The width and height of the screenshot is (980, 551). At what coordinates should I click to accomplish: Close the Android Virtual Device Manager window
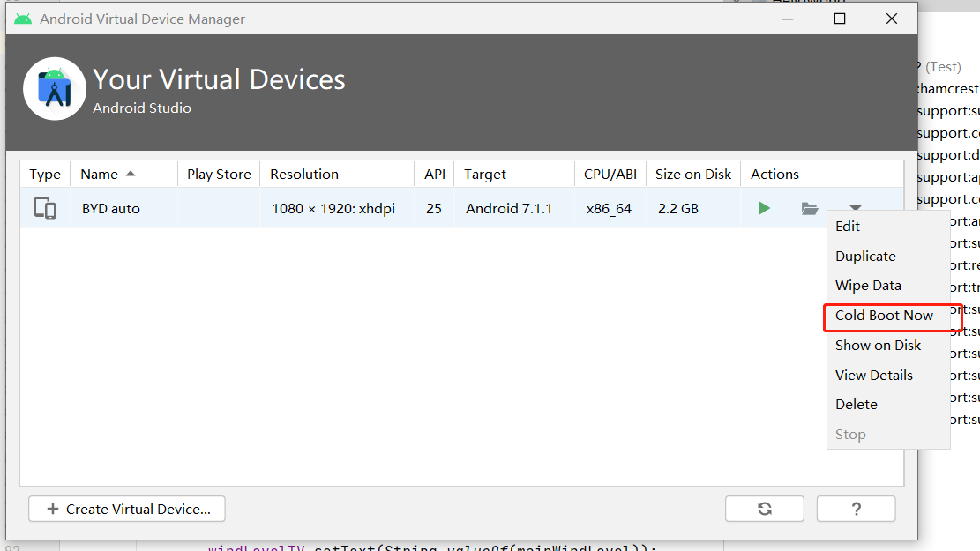pyautogui.click(x=892, y=19)
